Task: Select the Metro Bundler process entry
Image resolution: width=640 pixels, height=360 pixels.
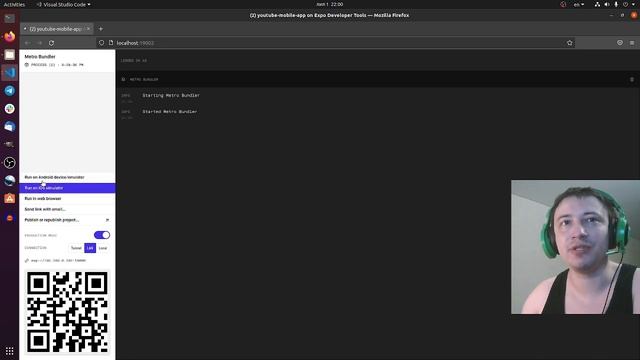Action: pos(67,60)
